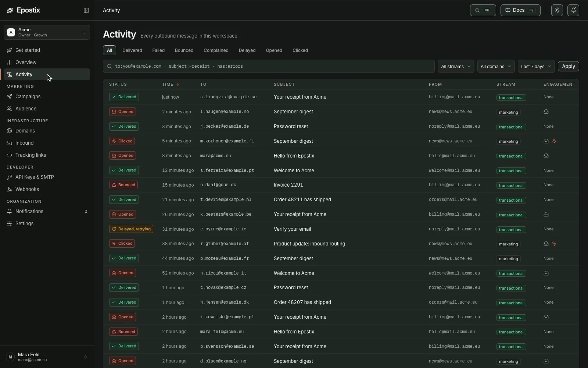Open Audience in the sidebar
Viewport: 588px width, 368px height.
47,109
